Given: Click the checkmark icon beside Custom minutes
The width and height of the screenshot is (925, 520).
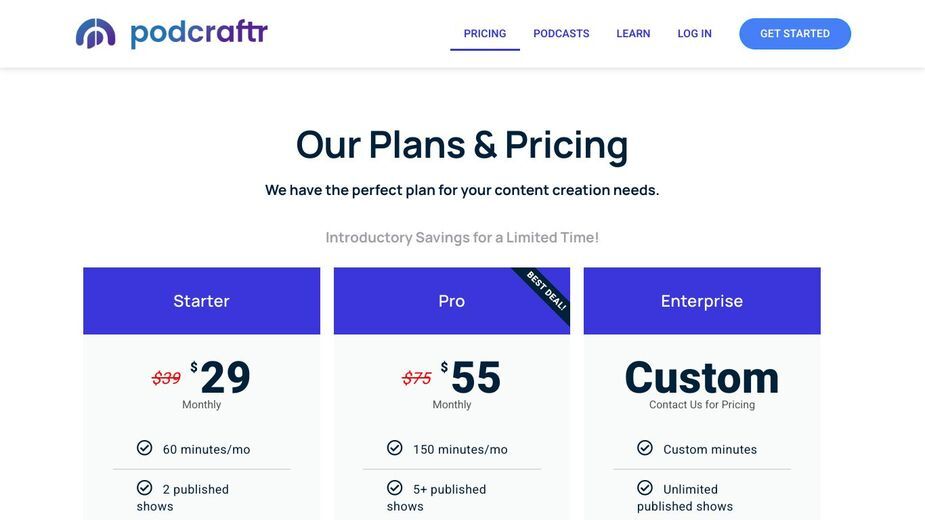Looking at the screenshot, I should pyautogui.click(x=645, y=448).
